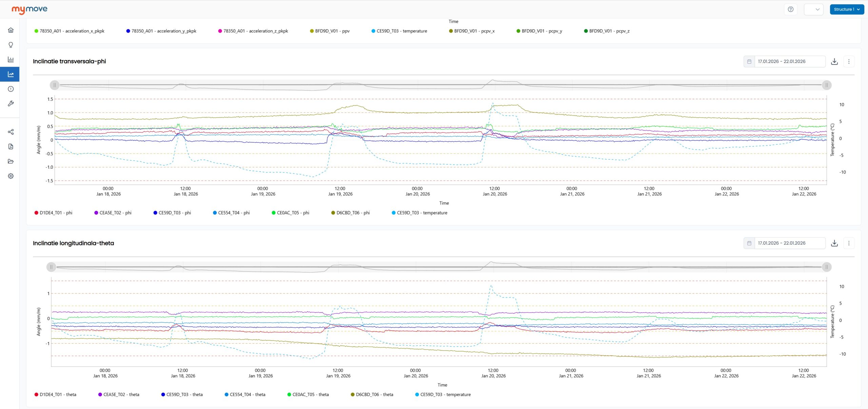Screen dimensions: 868x409
Task: Open three-dot menu of longitudinala-theta chart
Action: coord(849,243)
